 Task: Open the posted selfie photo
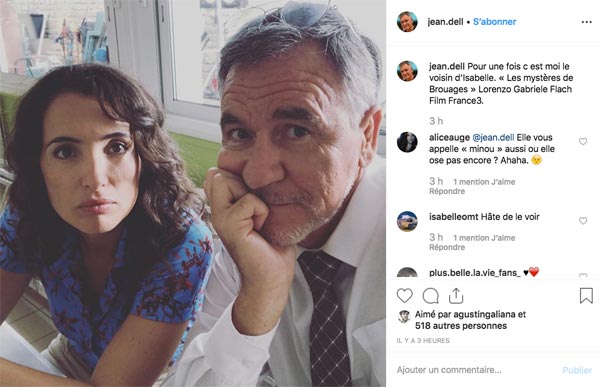pos(193,193)
